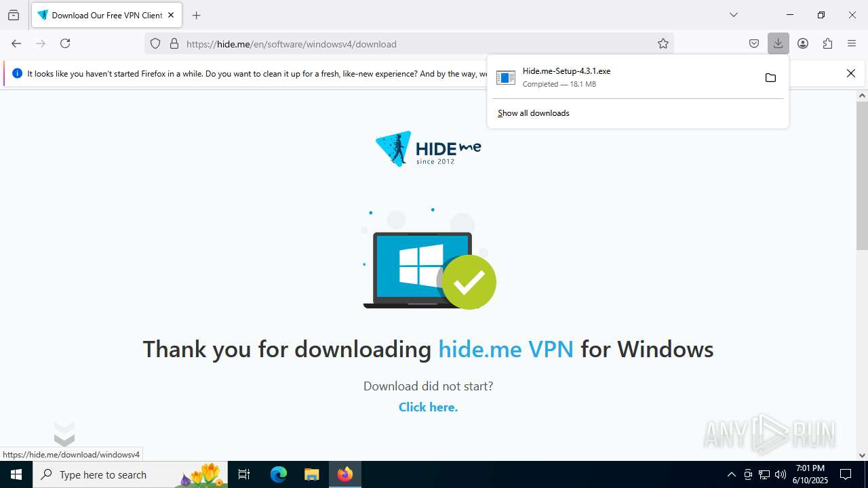Screen dimensions: 868x488
Task: Click 'Download did not start?' text
Action: [x=428, y=386]
